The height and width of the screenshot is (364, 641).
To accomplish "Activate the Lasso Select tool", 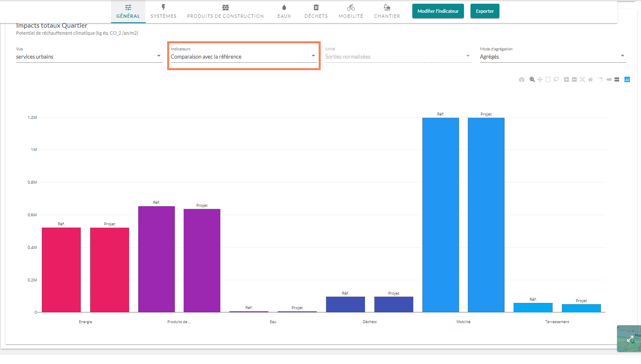I will (x=556, y=80).
